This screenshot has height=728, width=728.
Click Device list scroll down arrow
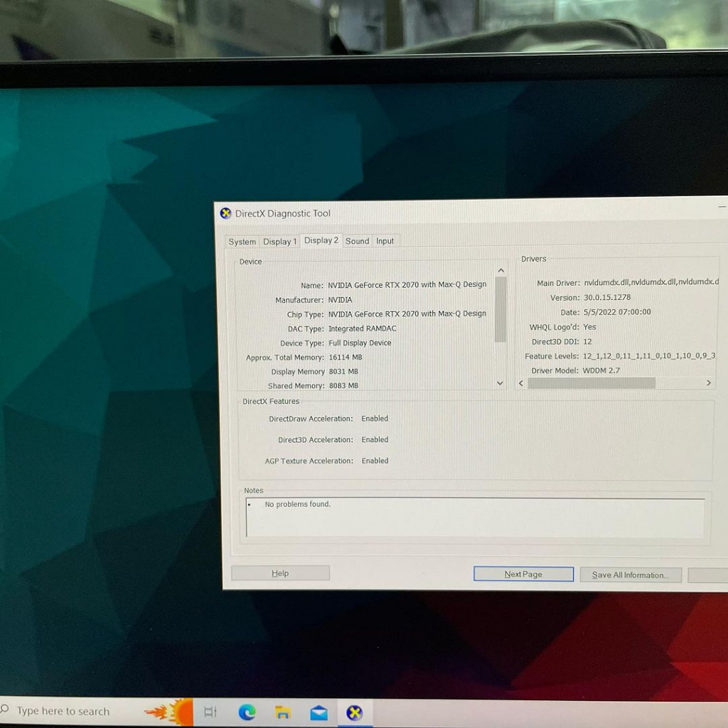click(x=500, y=383)
